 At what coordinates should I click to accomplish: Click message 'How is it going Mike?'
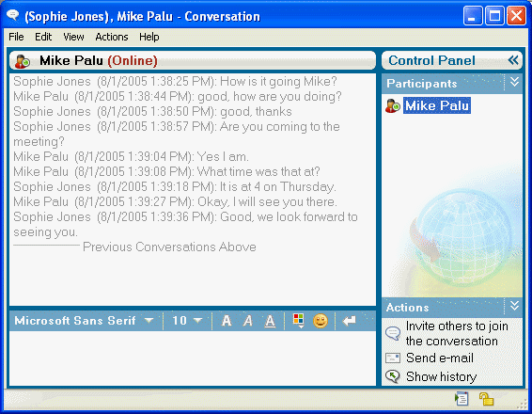[x=278, y=82]
